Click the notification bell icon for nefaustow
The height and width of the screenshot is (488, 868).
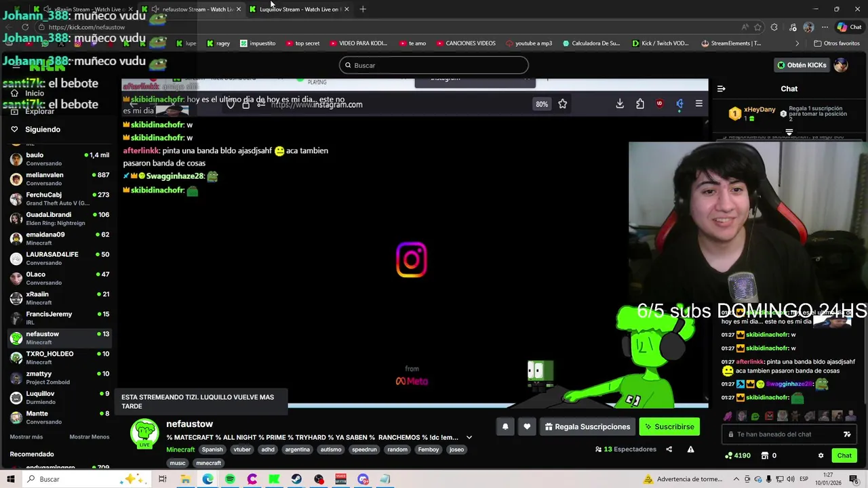[505, 426]
